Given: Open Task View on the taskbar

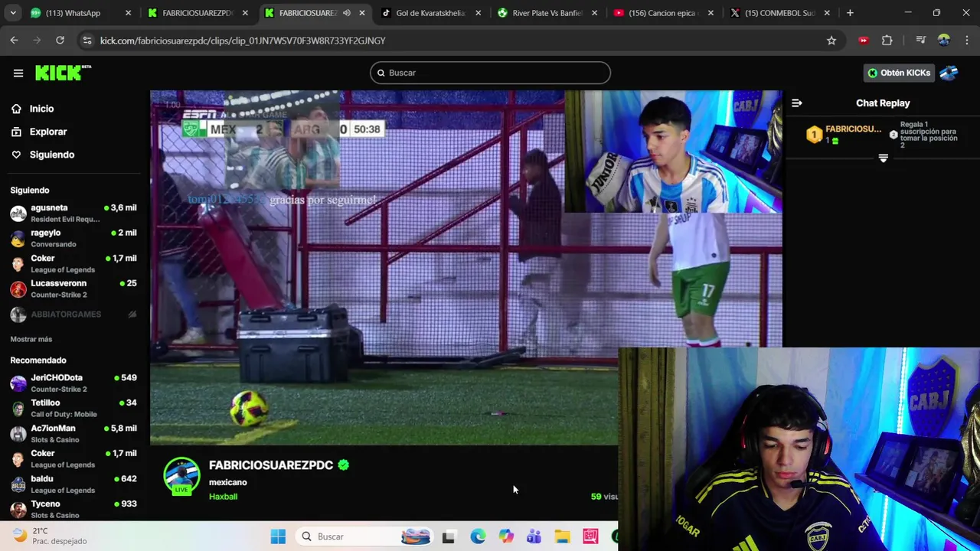Looking at the screenshot, I should [x=449, y=536].
